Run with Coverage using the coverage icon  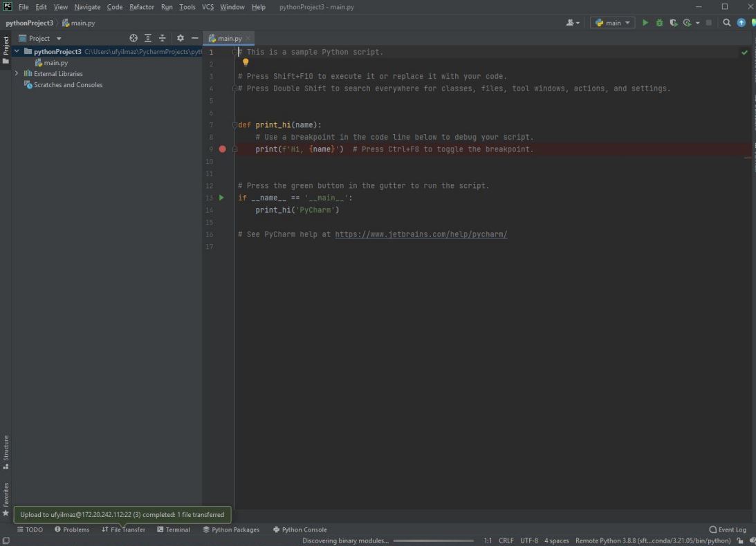point(672,22)
